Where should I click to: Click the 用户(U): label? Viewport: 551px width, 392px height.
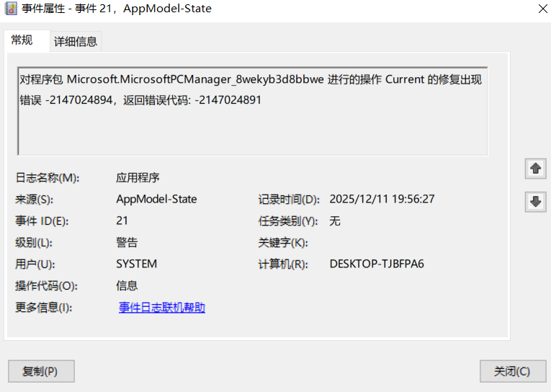tap(35, 264)
